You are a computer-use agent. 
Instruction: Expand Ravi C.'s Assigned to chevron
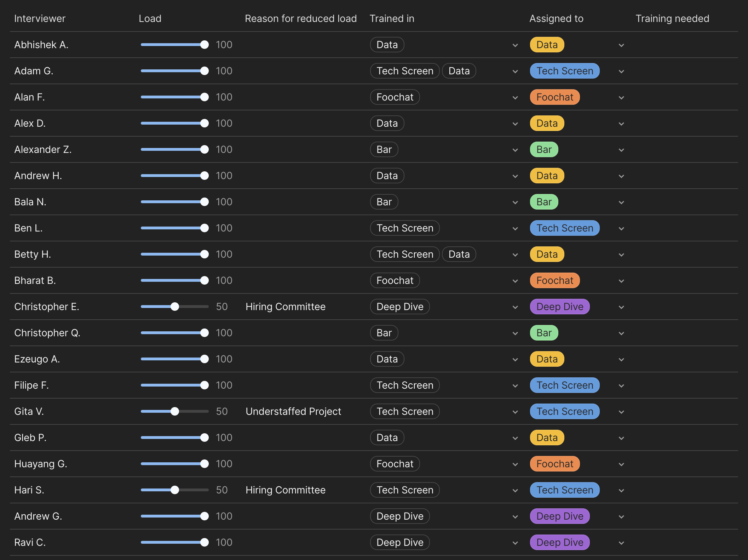[621, 543]
